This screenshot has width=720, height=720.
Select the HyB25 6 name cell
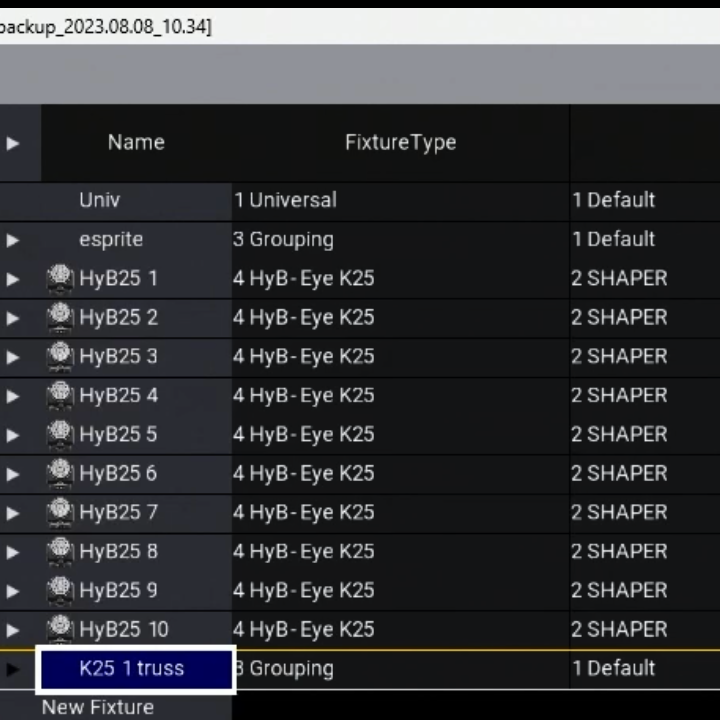pyautogui.click(x=136, y=474)
